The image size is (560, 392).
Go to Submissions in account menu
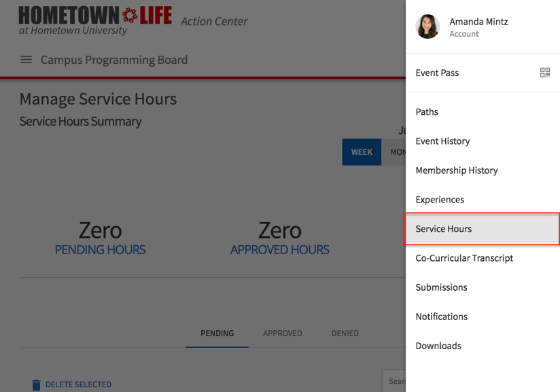441,287
